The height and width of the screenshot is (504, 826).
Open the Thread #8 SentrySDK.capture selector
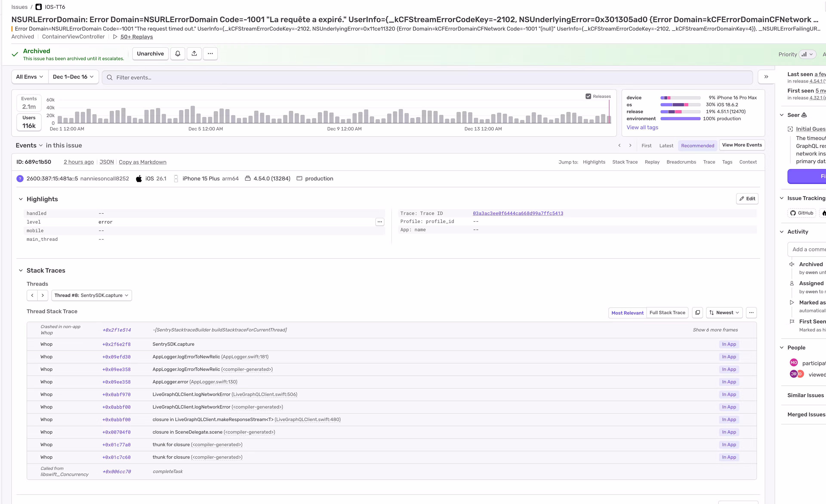[91, 295]
